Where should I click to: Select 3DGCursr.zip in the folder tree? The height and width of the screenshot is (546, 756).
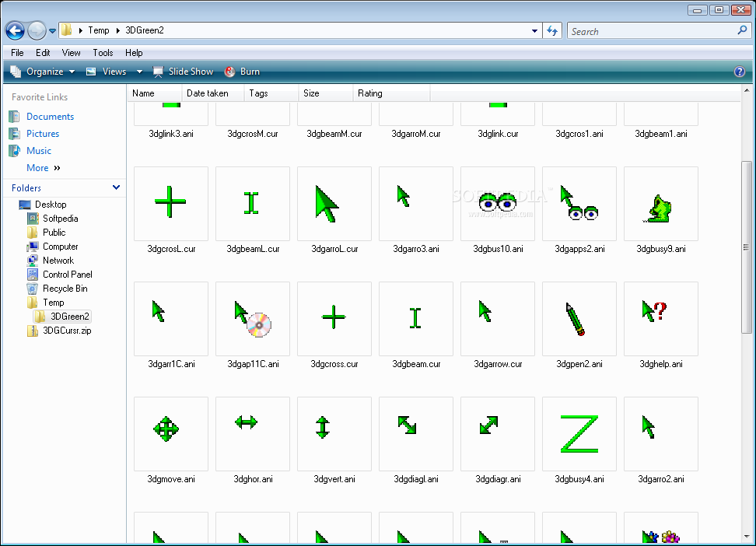pos(67,331)
